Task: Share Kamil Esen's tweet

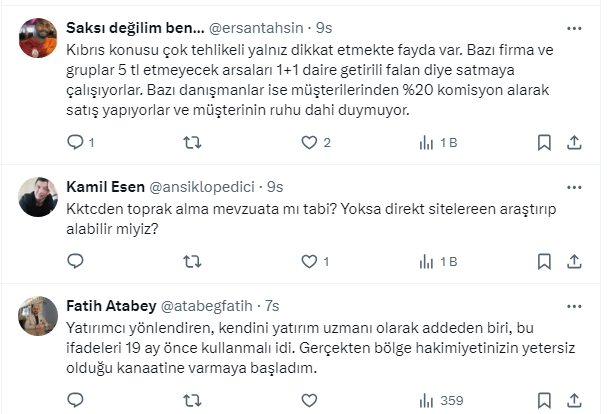Action: (x=576, y=261)
